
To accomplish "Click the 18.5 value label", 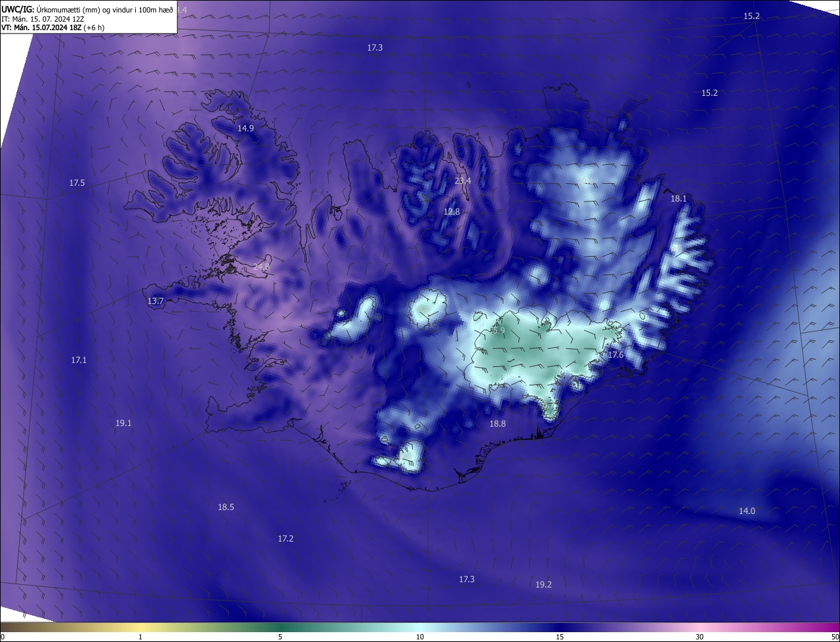I will click(x=226, y=507).
